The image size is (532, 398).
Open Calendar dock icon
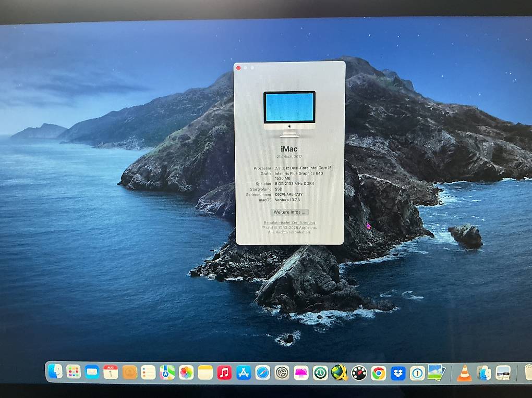coord(111,372)
